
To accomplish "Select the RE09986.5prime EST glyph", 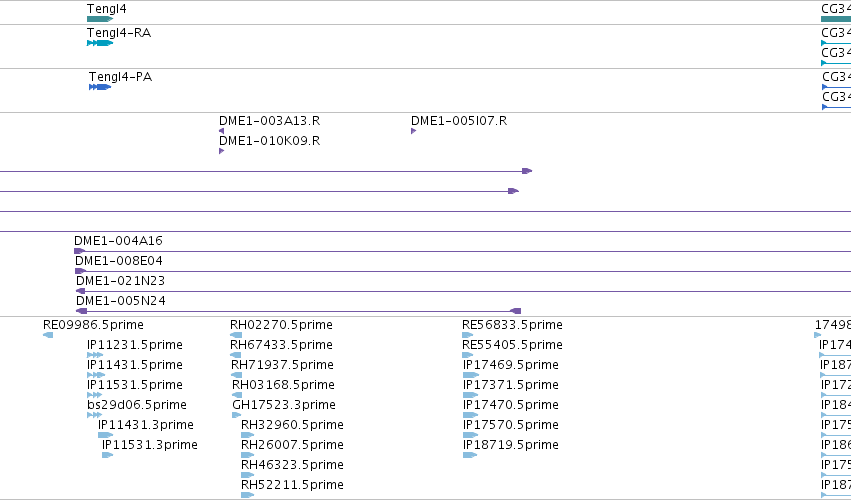I will 48,335.
